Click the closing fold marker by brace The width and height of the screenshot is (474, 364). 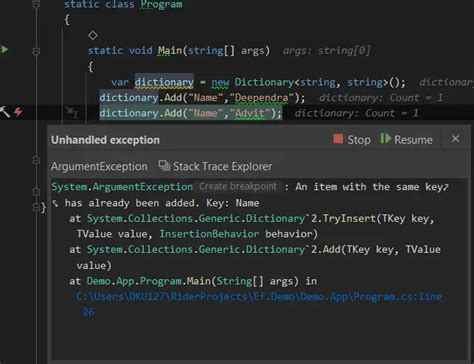point(36,207)
